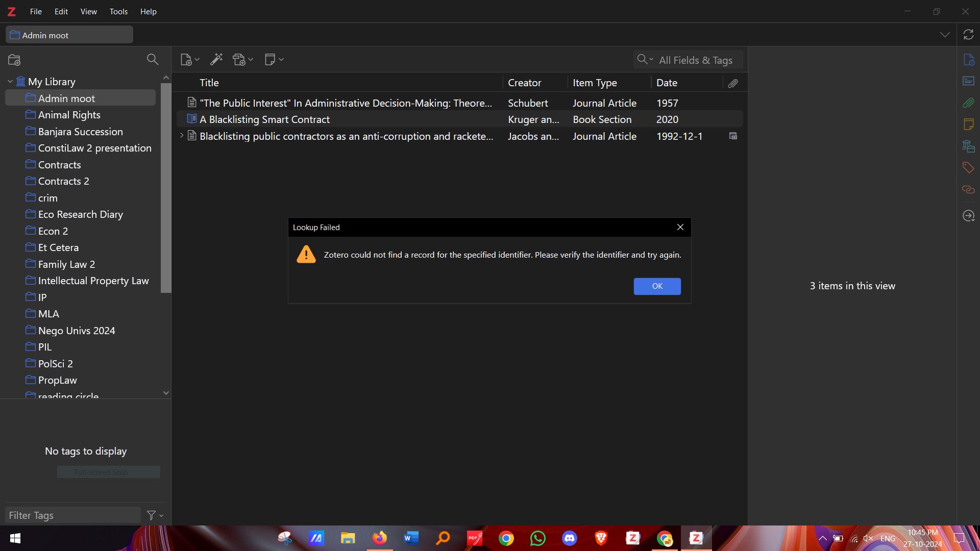Click the collections search magnifier icon
980x551 pixels.
[152, 60]
